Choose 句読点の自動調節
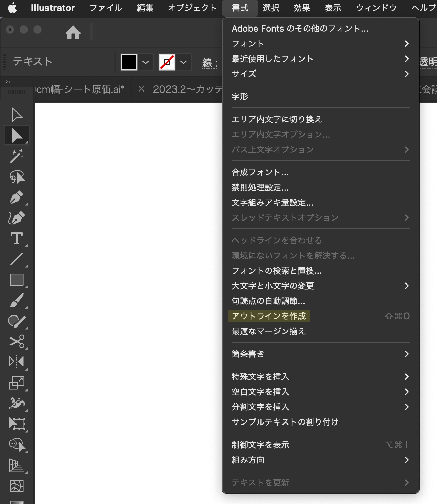Viewport: 437px width, 504px height. 321,301
